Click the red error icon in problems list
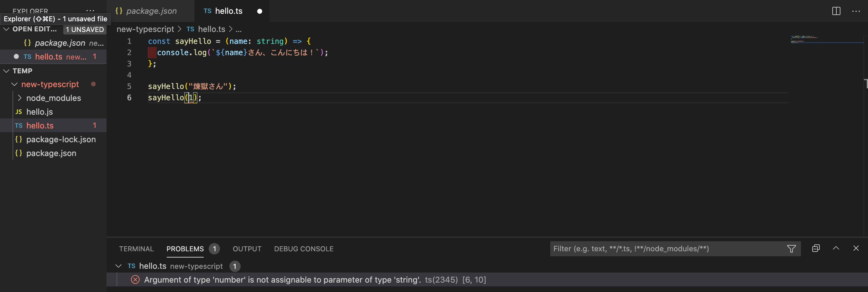 [135, 279]
